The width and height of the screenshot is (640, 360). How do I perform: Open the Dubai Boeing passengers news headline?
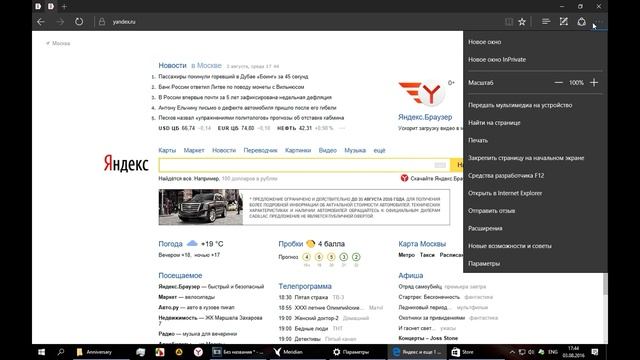pyautogui.click(x=233, y=76)
